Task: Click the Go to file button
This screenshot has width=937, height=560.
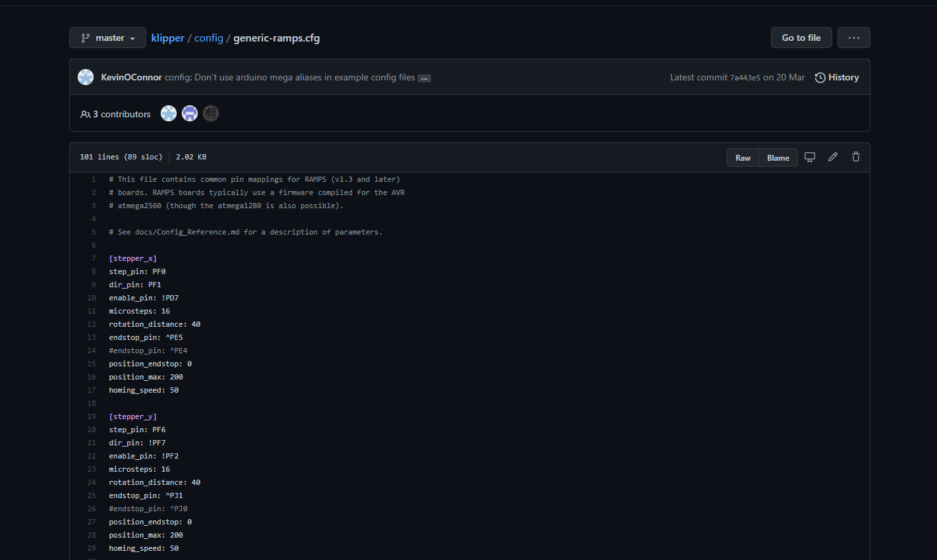Action: coord(801,38)
